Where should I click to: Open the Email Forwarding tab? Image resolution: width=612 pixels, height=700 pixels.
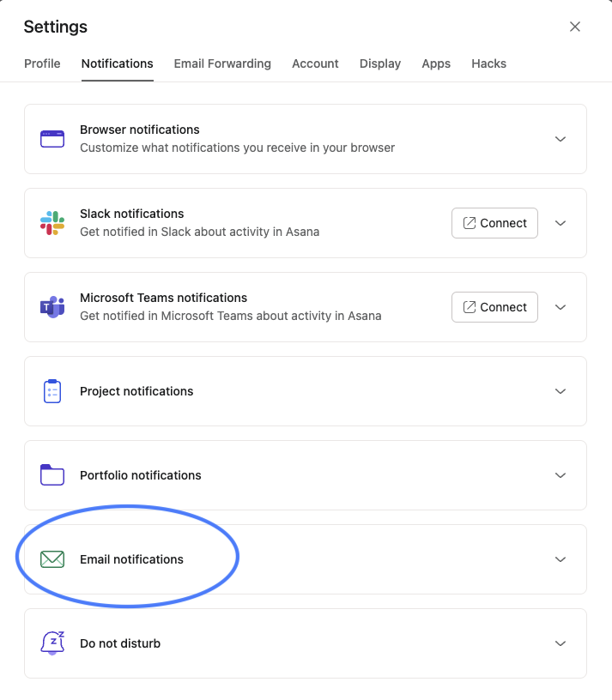tap(222, 63)
